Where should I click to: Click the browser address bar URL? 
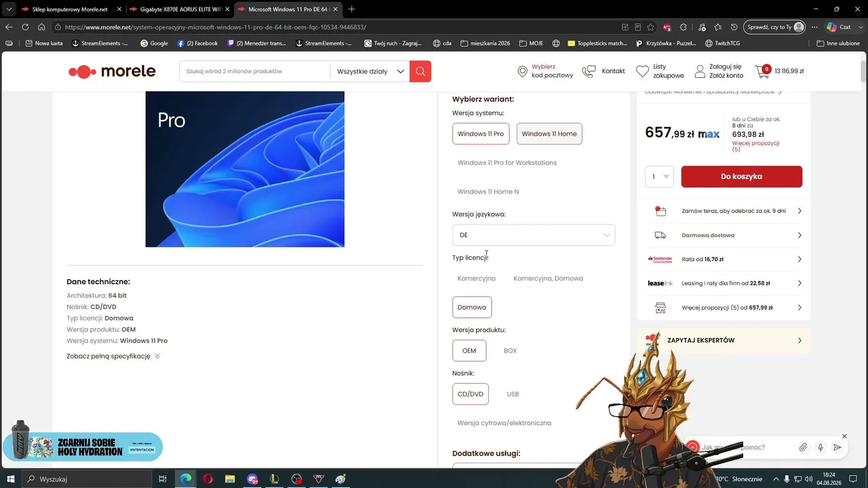[x=216, y=27]
